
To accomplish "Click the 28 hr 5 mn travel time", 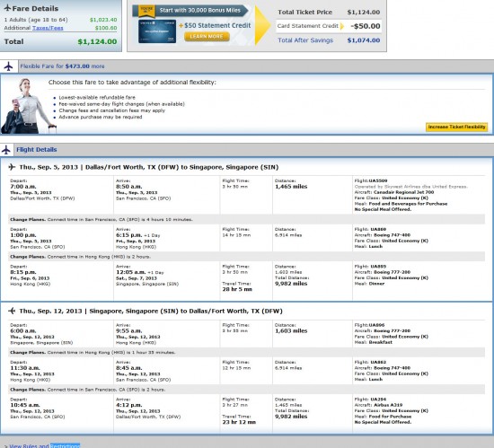I will tap(237, 289).
